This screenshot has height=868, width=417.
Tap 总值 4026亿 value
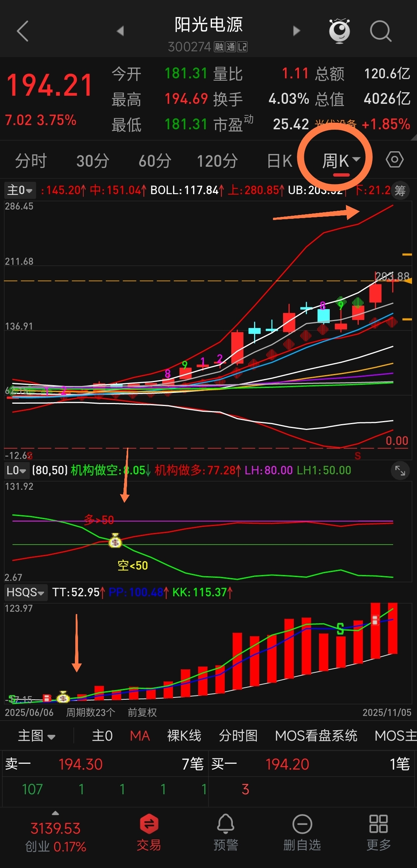tap(387, 99)
